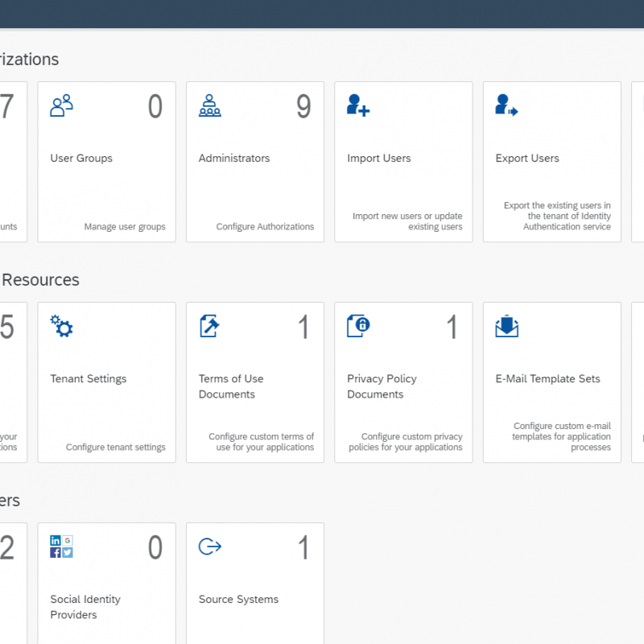Click the E-Mail Template Sets envelope icon
The image size is (644, 644).
(x=506, y=326)
